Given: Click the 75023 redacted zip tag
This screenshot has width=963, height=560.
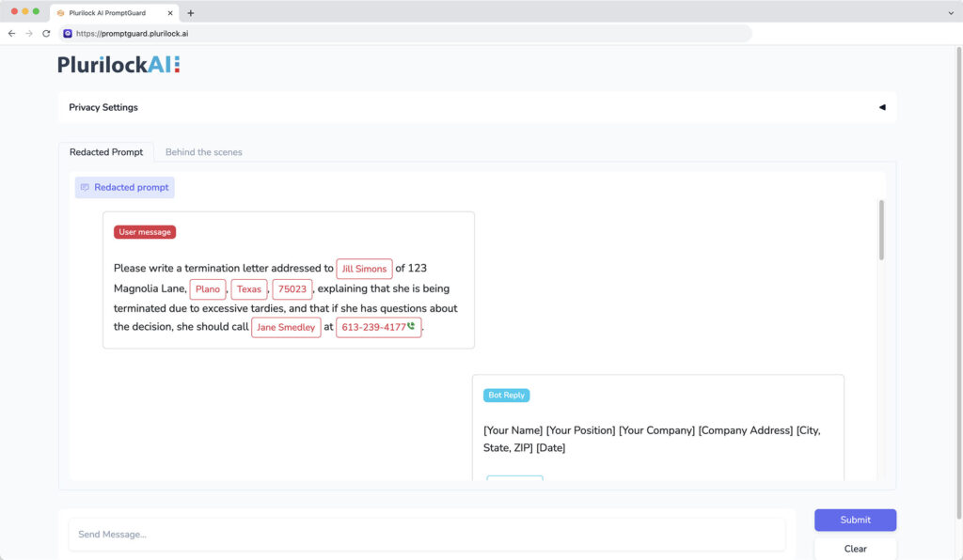Looking at the screenshot, I should point(292,288).
